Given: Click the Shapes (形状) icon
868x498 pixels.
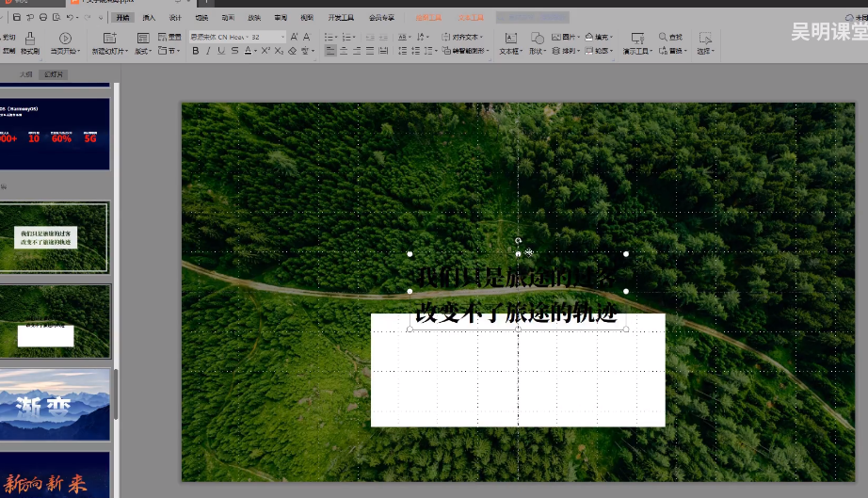Looking at the screenshot, I should (537, 39).
